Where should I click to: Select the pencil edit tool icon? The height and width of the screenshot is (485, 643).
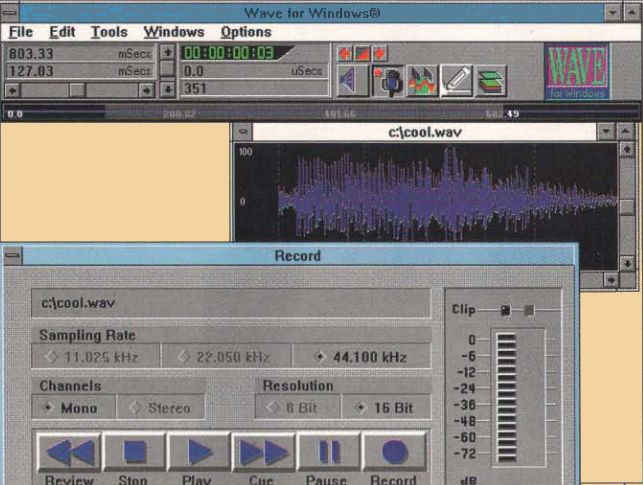click(456, 81)
